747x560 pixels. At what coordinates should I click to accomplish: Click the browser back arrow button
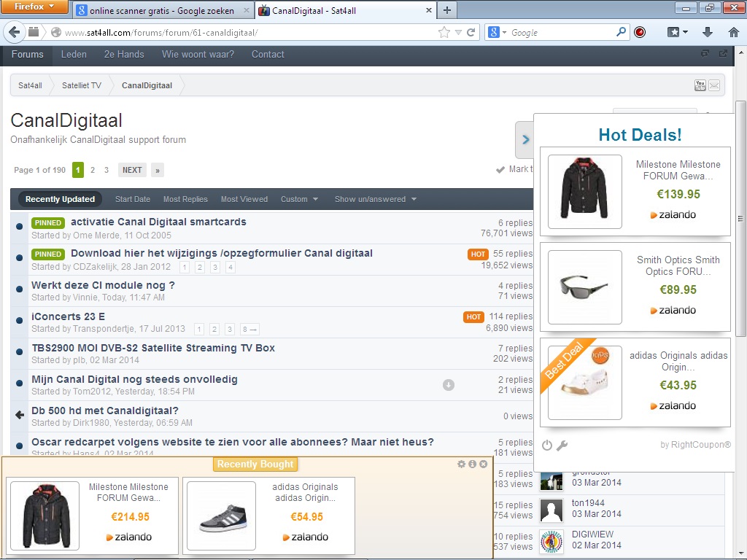coord(14,32)
